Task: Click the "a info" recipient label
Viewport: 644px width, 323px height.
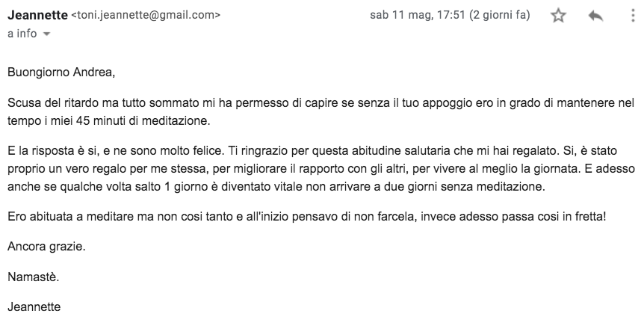Action: 22,34
